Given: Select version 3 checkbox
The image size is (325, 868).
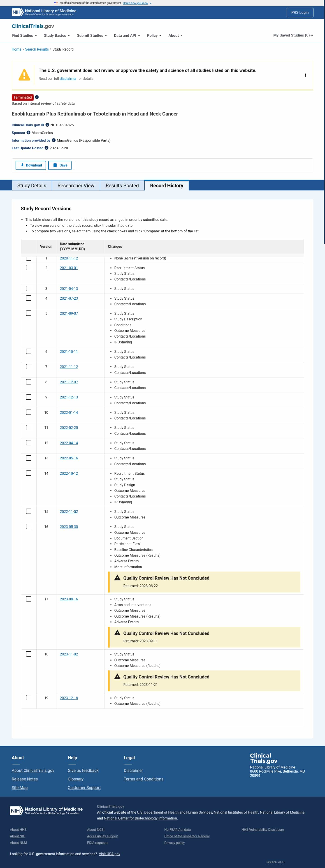Looking at the screenshot, I should [29, 288].
